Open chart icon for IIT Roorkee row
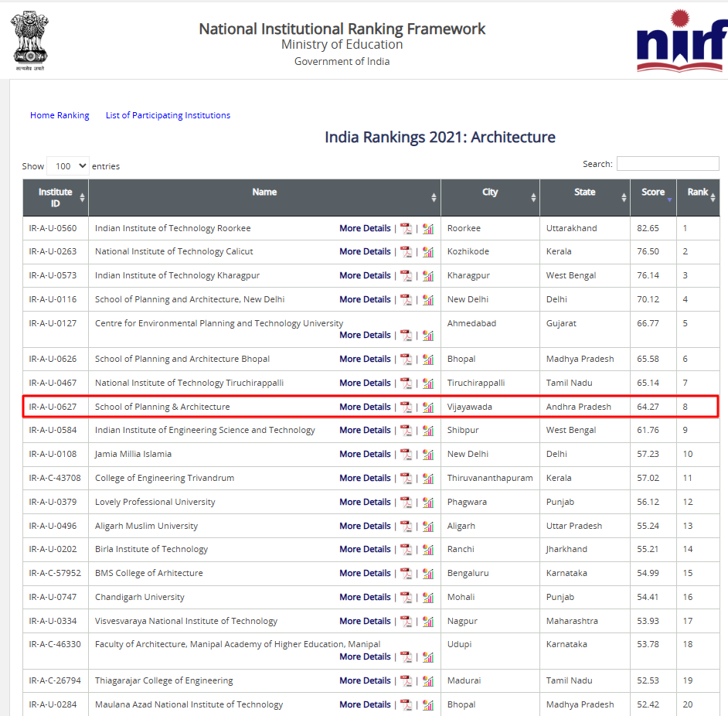Viewport: 728px width, 716px height. [428, 229]
